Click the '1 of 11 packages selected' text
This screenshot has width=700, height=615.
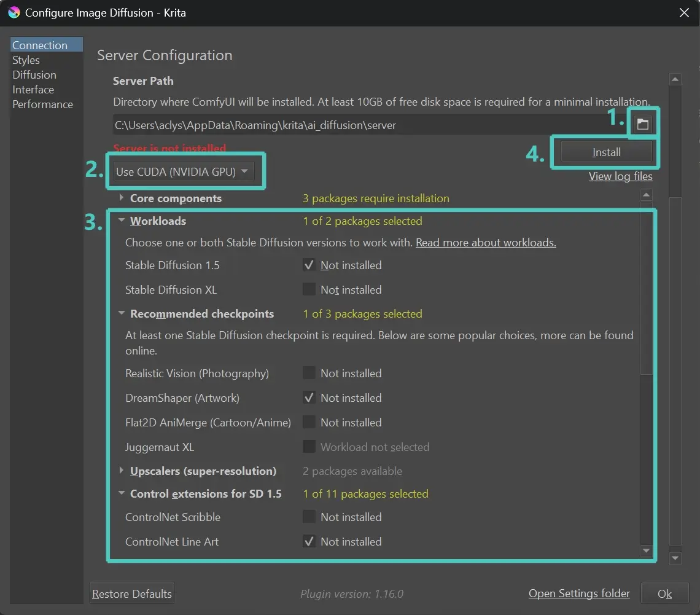[x=365, y=494]
